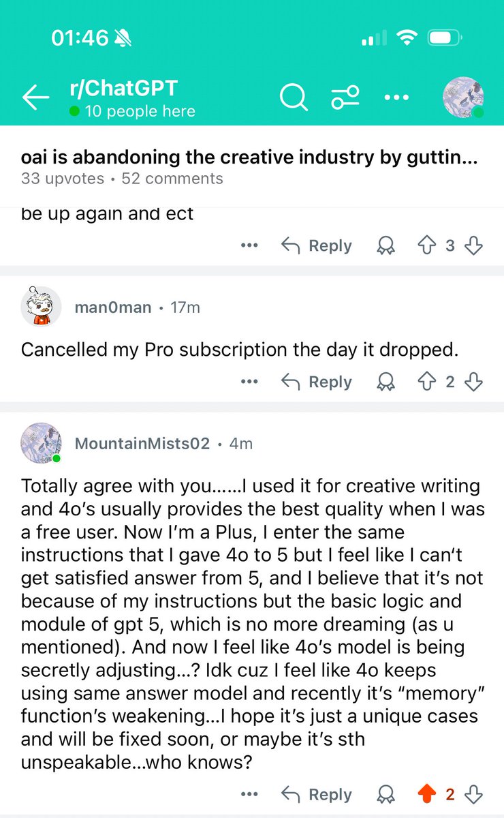Give an award to man0man's comment

point(386,382)
